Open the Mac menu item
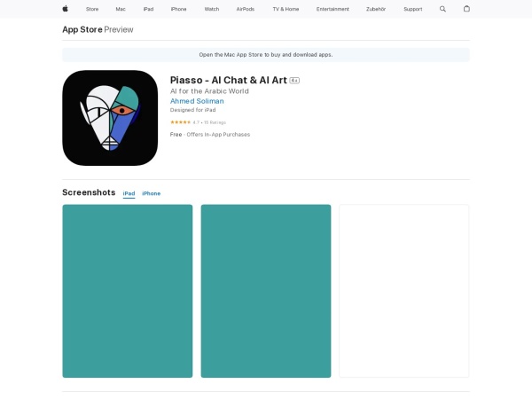Viewport: 532px width, 399px height. click(x=121, y=9)
